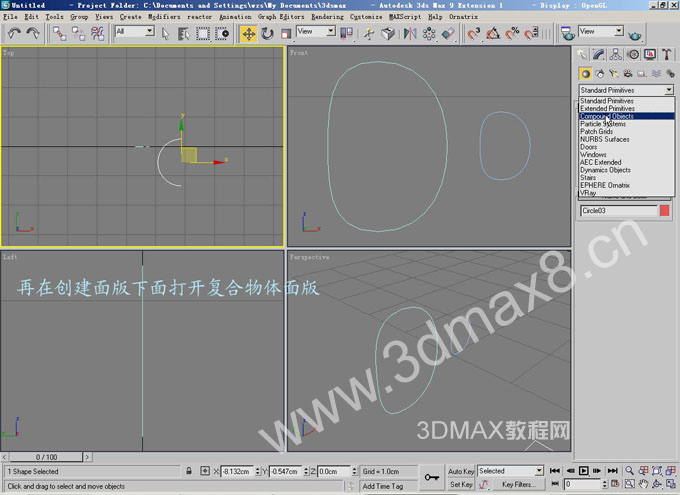Click the Go to End button
Viewport: 680px width, 495px height.
tap(612, 471)
